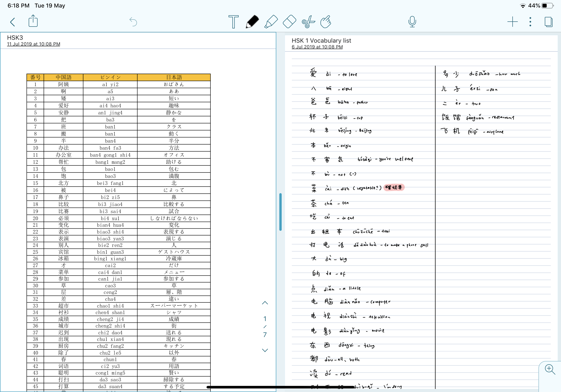The width and height of the screenshot is (561, 392).
Task: Go back to the notes library
Action: click(13, 22)
